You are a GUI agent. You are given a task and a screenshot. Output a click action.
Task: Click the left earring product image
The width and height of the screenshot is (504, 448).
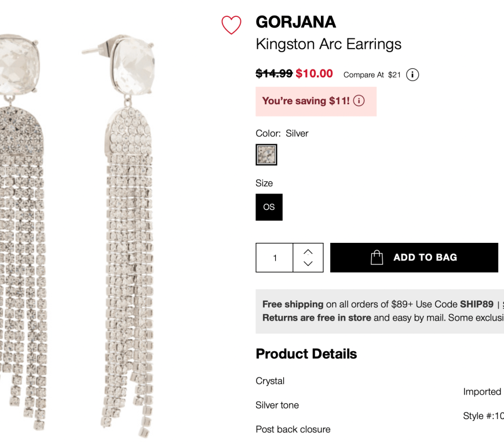point(23,232)
